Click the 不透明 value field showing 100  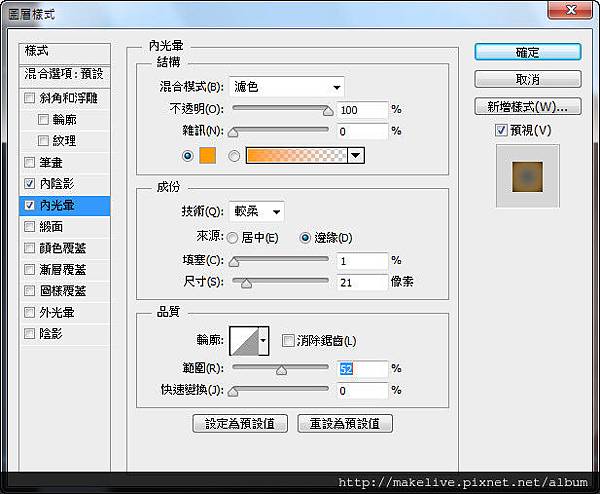tap(362, 110)
